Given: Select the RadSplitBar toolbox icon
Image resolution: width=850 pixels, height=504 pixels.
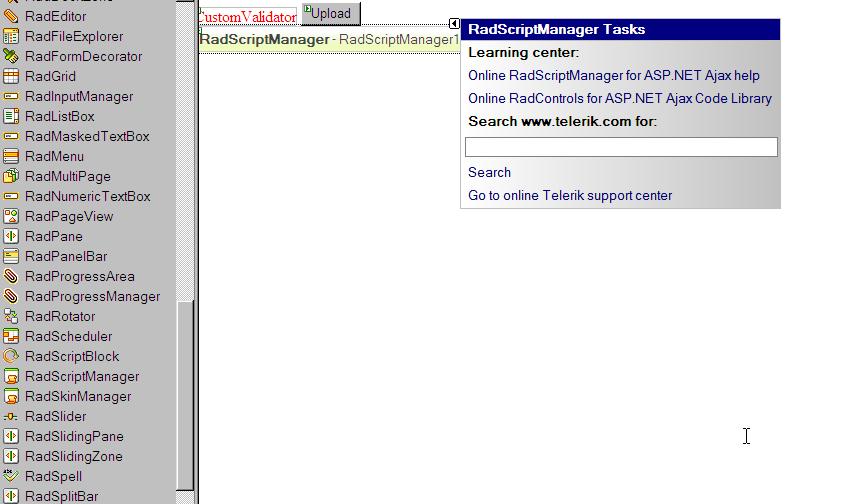Looking at the screenshot, I should (11, 496).
